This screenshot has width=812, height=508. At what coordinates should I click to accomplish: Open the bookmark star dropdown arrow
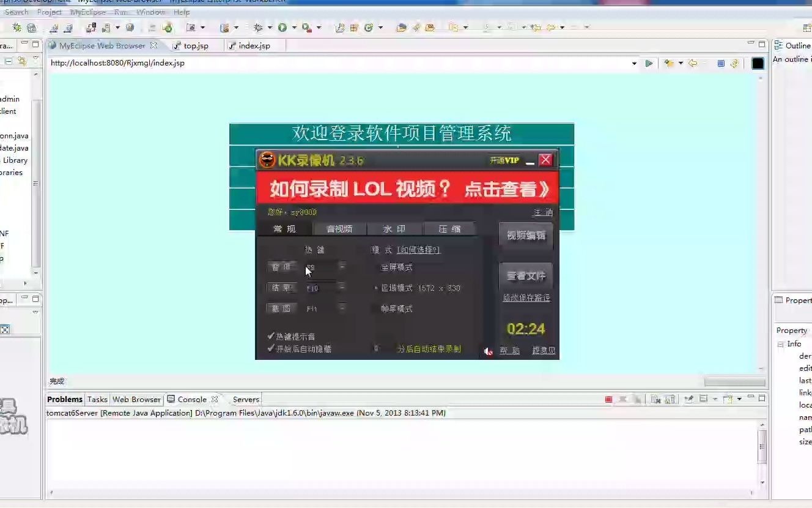pyautogui.click(x=680, y=63)
